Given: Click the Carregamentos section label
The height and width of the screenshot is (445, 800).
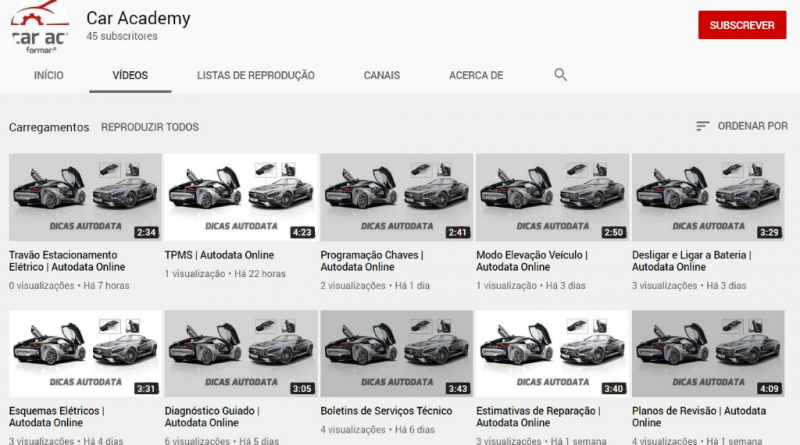Looking at the screenshot, I should point(49,127).
